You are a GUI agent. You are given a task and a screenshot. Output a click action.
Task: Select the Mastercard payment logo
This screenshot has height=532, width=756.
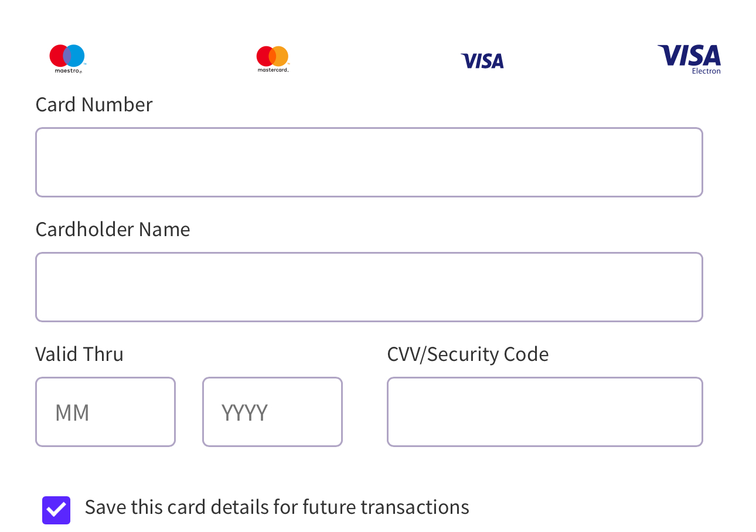[x=273, y=59]
